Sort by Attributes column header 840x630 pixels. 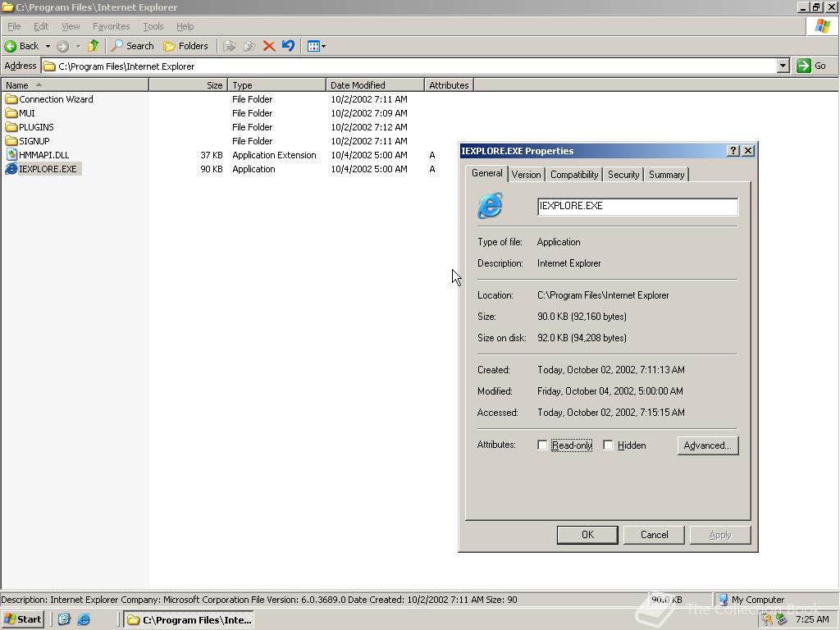(449, 85)
